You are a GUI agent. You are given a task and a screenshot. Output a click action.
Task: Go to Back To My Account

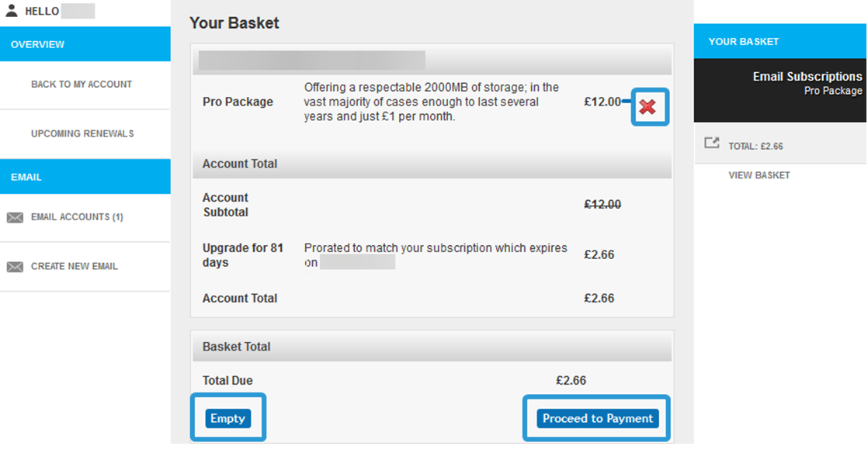point(82,85)
